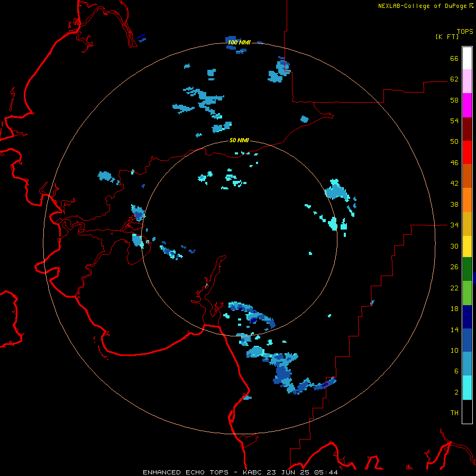The image size is (476, 476).
Task: Click the 62 legend value
Action: pos(454,79)
